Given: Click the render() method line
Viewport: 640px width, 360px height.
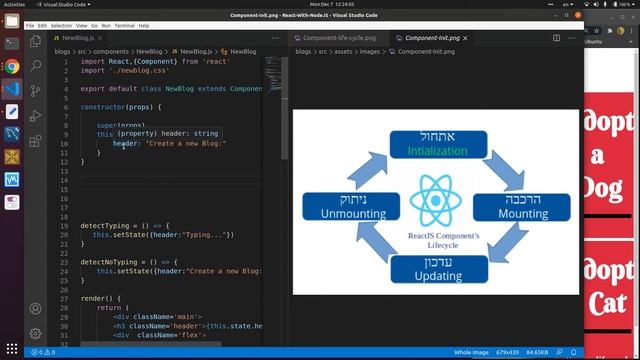Looking at the screenshot, I should (101, 298).
